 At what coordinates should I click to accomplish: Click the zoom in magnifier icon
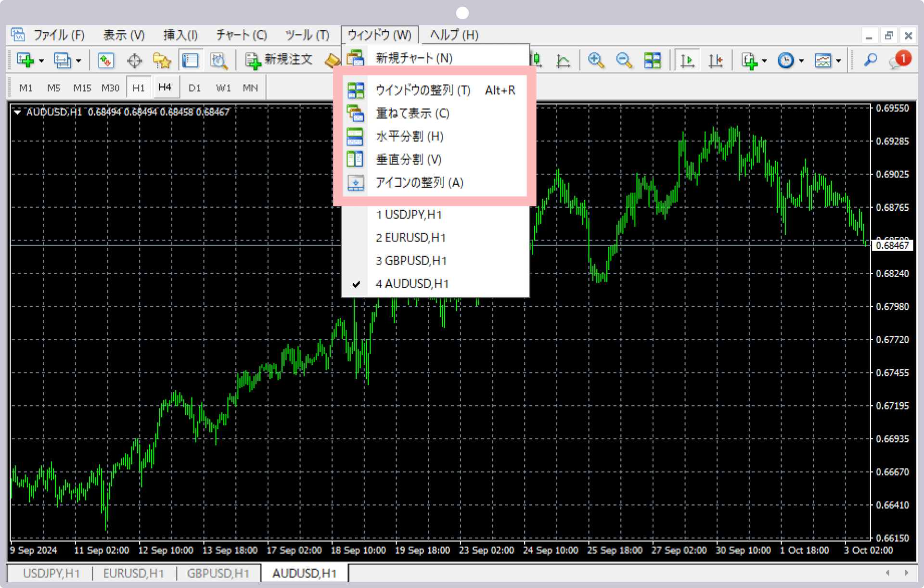pyautogui.click(x=596, y=61)
